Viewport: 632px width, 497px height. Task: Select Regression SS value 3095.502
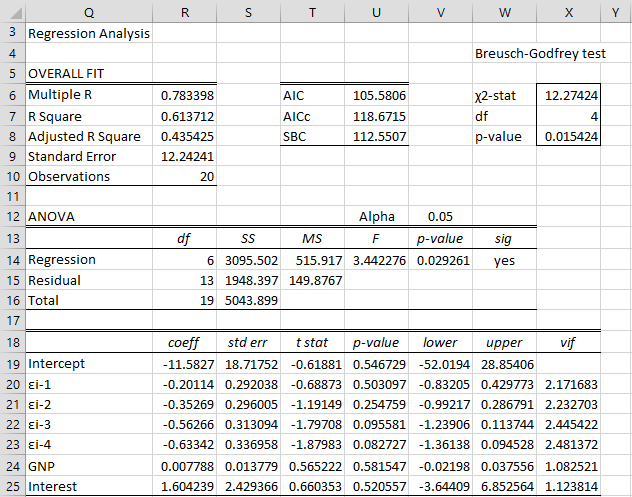click(x=248, y=260)
